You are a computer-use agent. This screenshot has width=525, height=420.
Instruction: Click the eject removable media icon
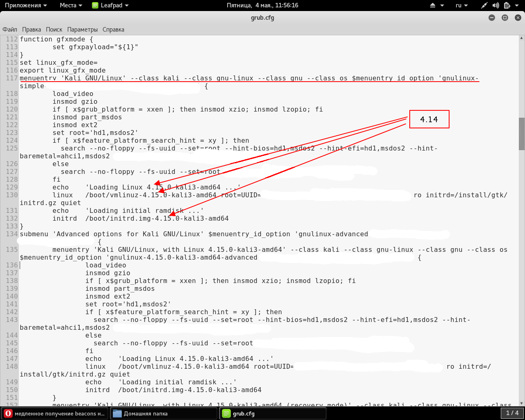433,5
